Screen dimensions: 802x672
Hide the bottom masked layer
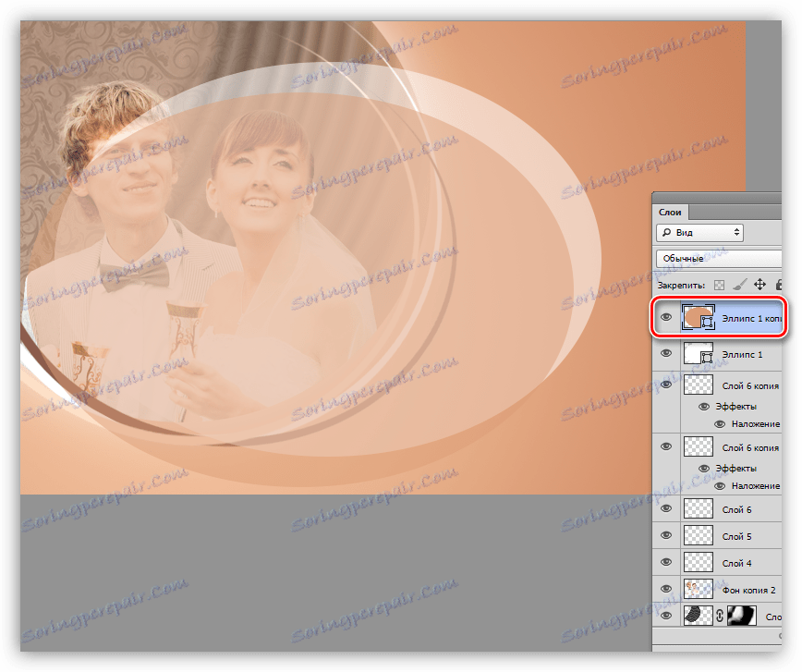click(666, 616)
